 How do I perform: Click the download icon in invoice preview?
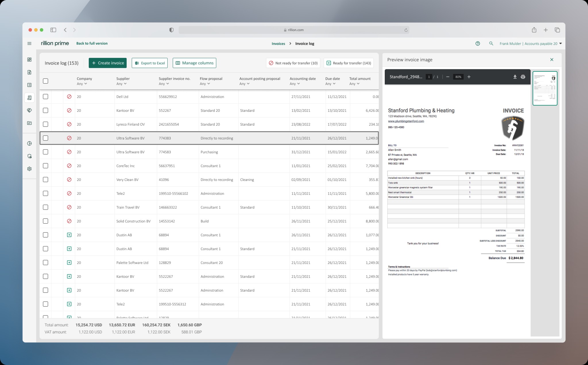(x=515, y=77)
